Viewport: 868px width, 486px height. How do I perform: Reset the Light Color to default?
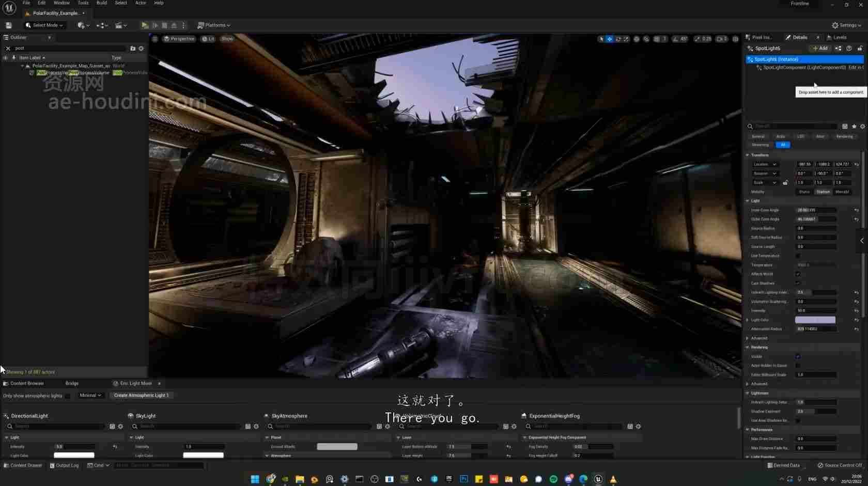pos(856,320)
